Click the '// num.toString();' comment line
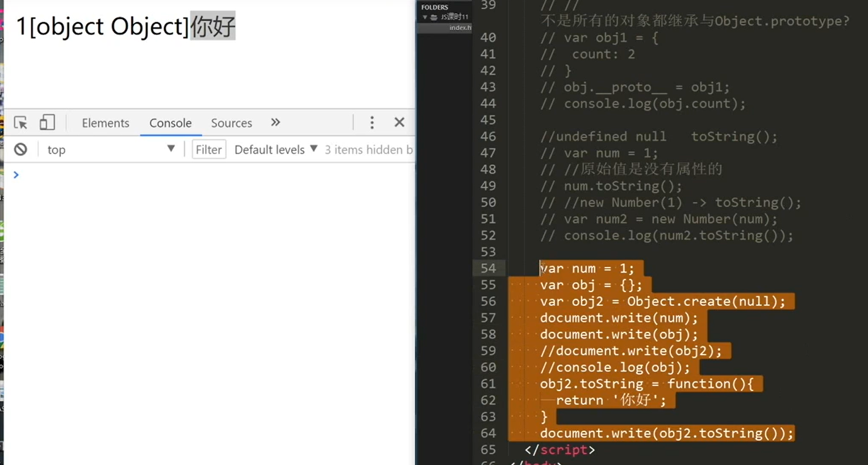 point(611,186)
